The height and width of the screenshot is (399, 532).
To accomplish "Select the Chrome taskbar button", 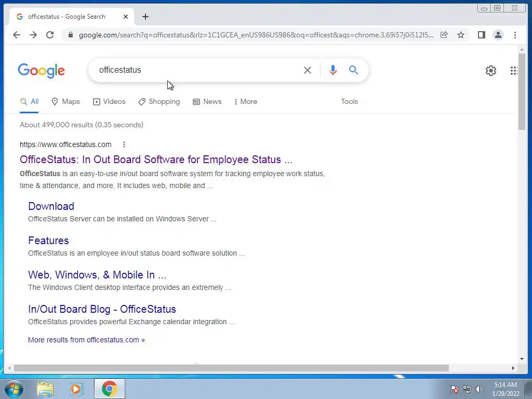I will click(x=109, y=389).
